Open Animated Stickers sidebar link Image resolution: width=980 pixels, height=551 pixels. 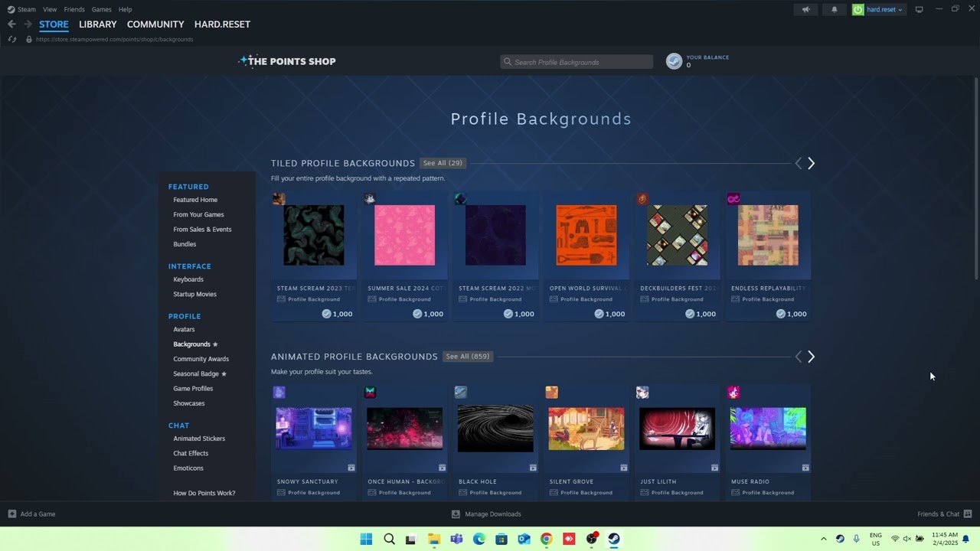(x=199, y=439)
